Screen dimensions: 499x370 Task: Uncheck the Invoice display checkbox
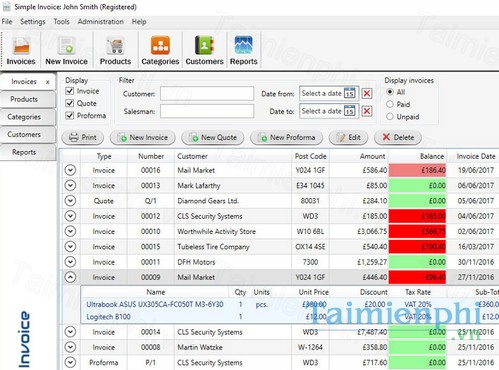tap(70, 91)
